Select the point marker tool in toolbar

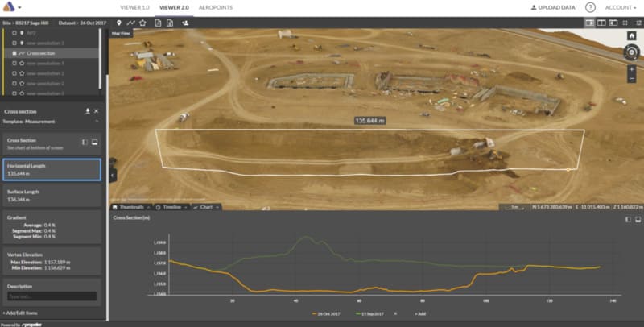120,23
